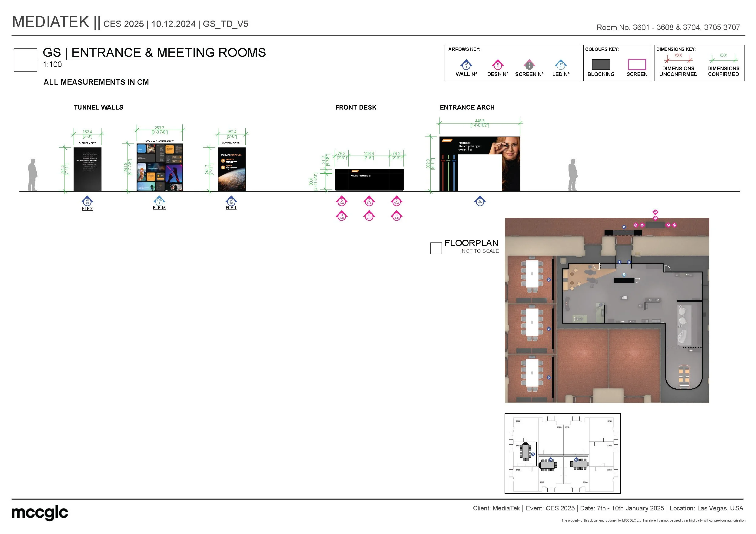Open the numbered room layout map
Image resolution: width=756 pixels, height=534 pixels.
click(x=563, y=453)
